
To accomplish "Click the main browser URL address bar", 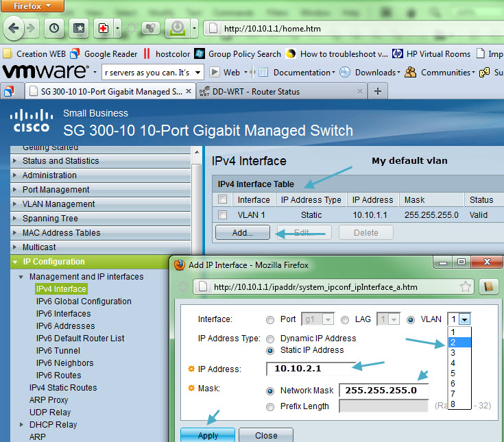I will (354, 29).
